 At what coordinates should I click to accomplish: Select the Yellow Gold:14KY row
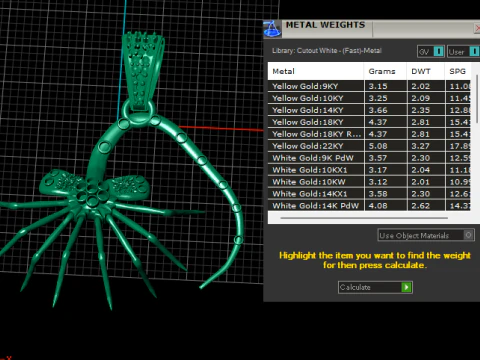(x=369, y=110)
